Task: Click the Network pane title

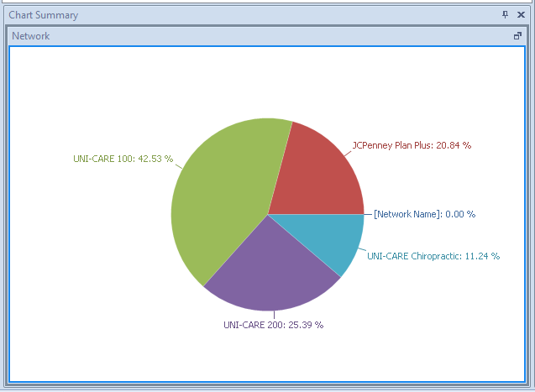Action: [31, 36]
